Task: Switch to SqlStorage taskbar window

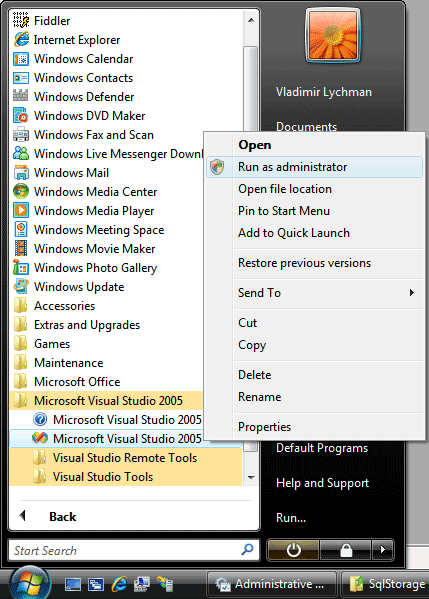Action: click(x=385, y=584)
